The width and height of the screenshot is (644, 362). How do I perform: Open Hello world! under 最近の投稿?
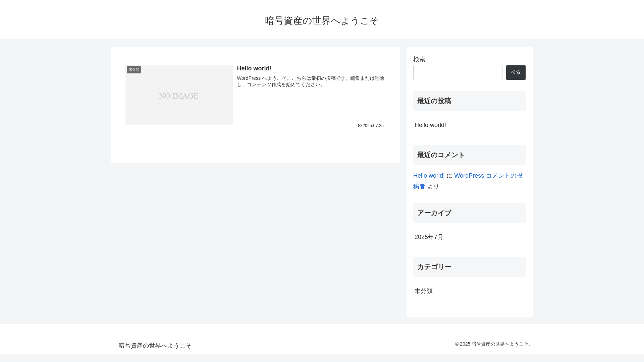click(x=430, y=125)
